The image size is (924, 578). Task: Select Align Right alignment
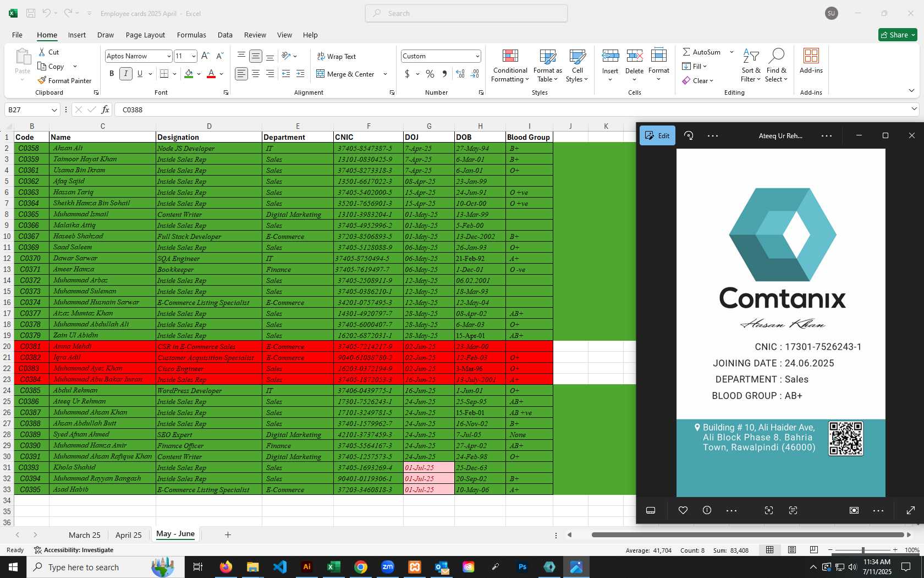tap(269, 74)
